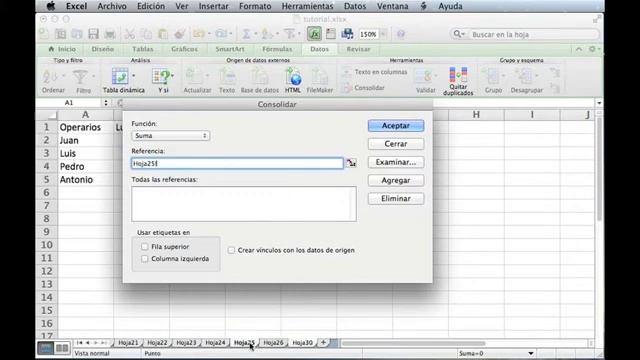The height and width of the screenshot is (360, 640).
Task: Click the Validar icon
Action: 423,76
